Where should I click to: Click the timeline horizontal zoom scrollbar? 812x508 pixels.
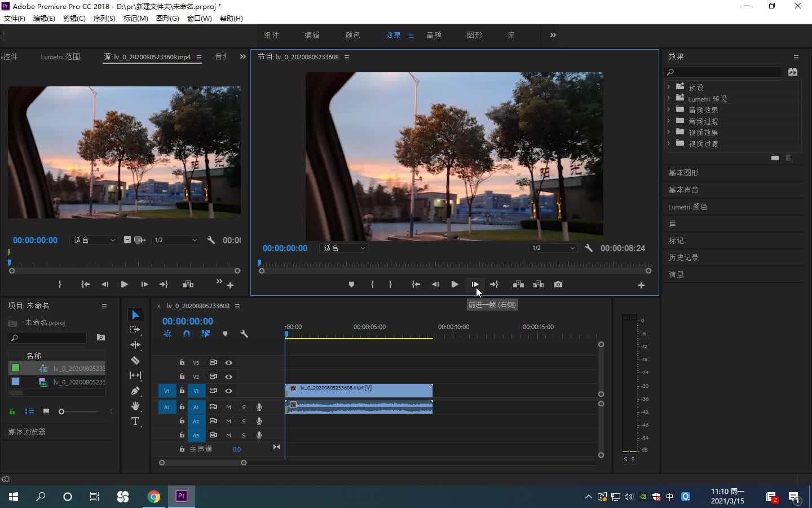(203, 463)
